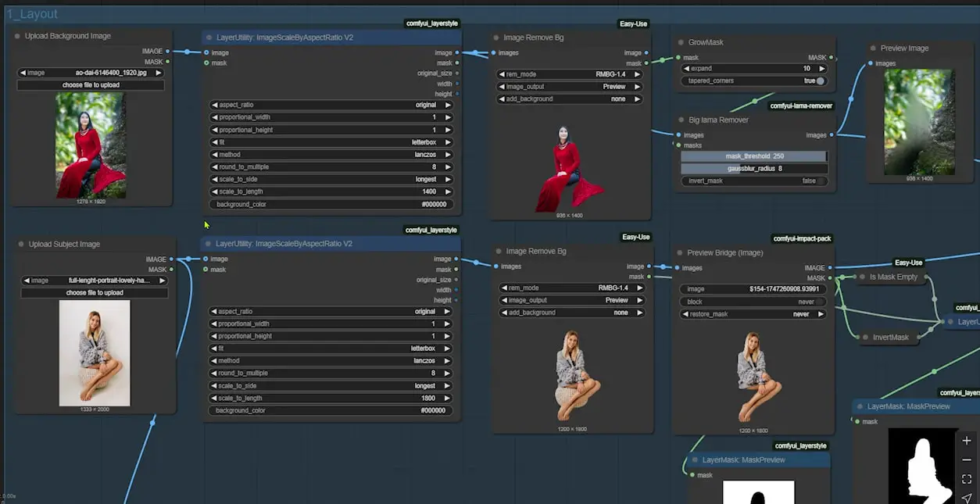Click the arrow icon below the fit-view control

pos(967,497)
